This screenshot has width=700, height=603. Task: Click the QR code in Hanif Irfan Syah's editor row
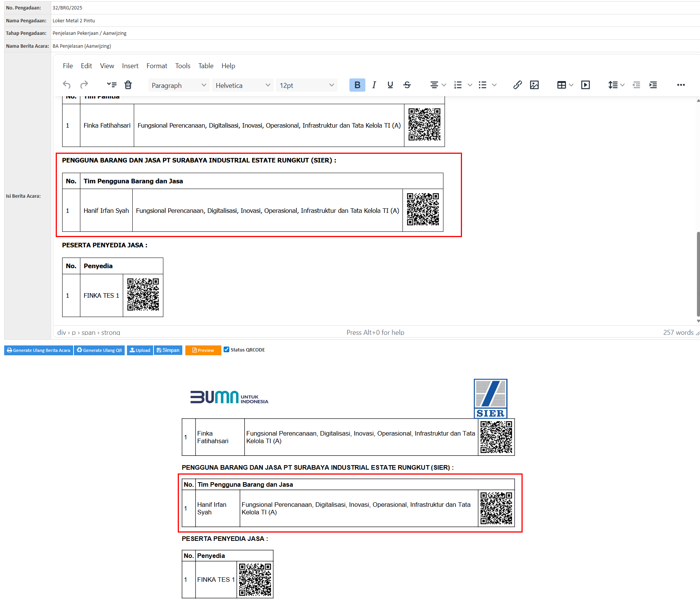tap(423, 209)
